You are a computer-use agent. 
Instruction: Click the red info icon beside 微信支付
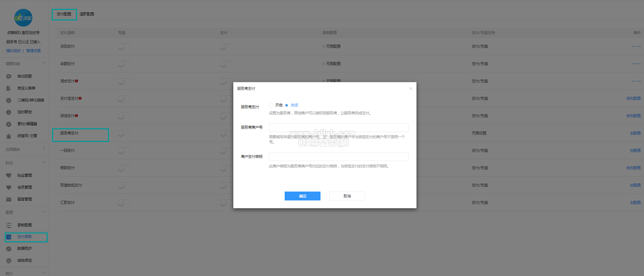77,116
